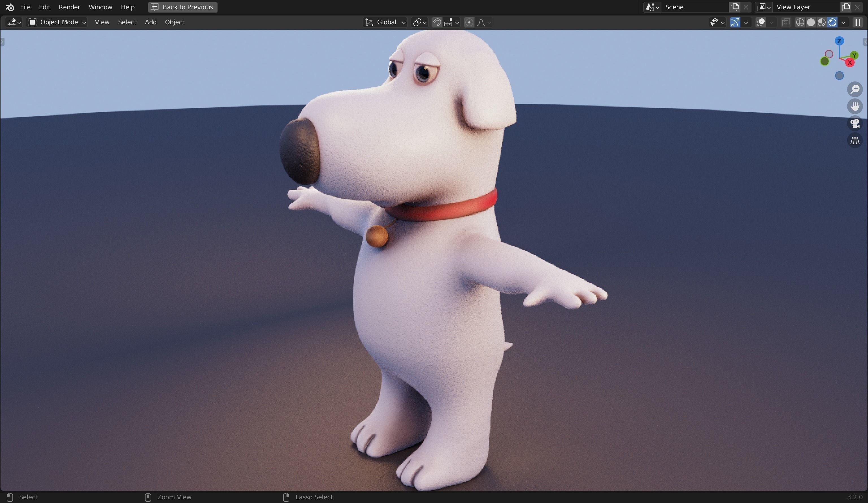Open the Help menu
The width and height of the screenshot is (868, 503).
[x=127, y=7]
